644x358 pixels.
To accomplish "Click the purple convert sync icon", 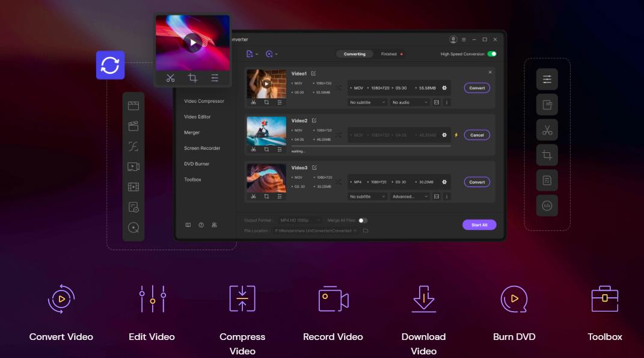I will [x=110, y=65].
